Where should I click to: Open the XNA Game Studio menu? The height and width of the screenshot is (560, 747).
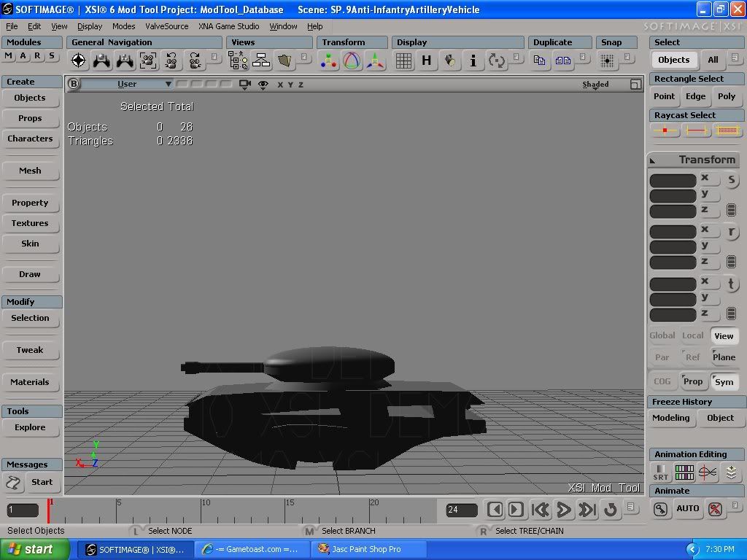[228, 26]
